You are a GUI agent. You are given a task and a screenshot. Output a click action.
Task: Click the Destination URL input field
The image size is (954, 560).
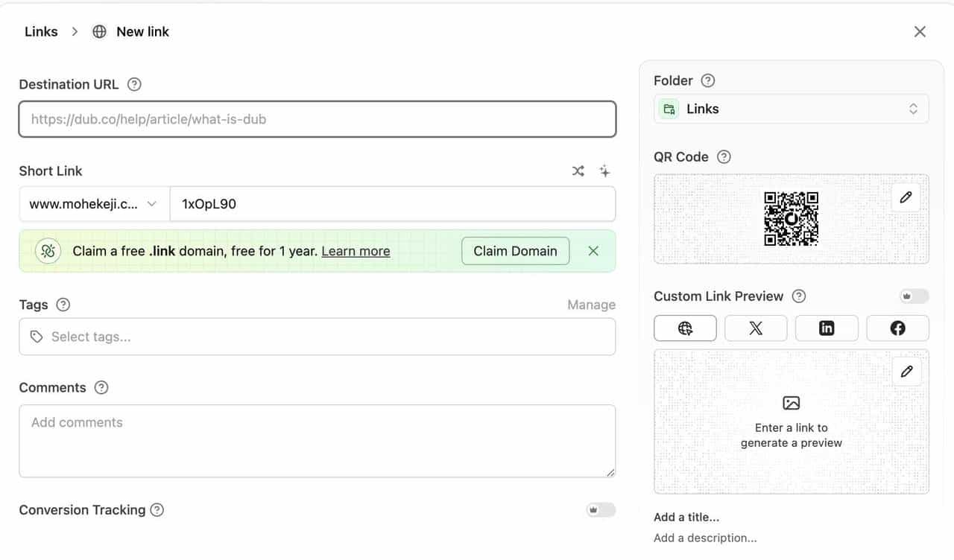point(317,119)
